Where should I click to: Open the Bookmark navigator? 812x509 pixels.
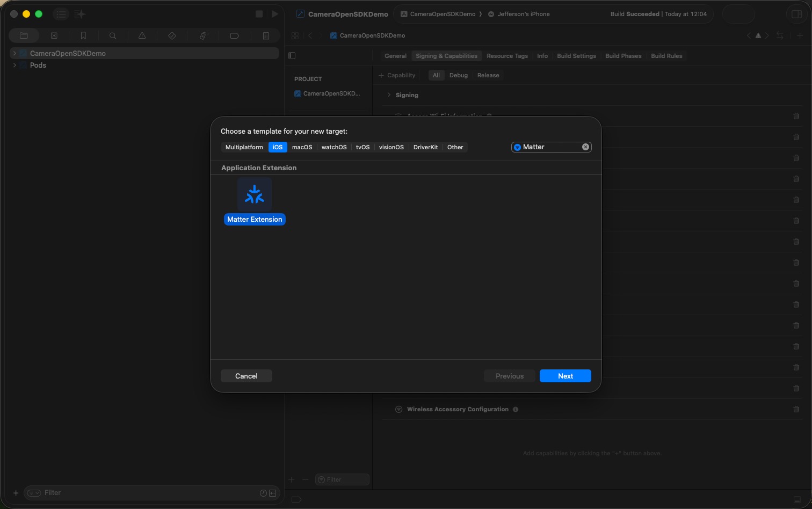click(83, 35)
